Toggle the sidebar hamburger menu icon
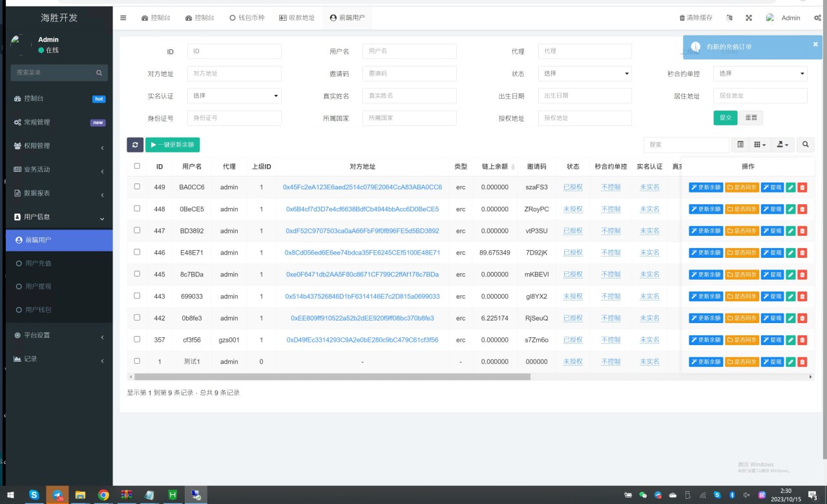This screenshot has width=827, height=504. click(123, 17)
